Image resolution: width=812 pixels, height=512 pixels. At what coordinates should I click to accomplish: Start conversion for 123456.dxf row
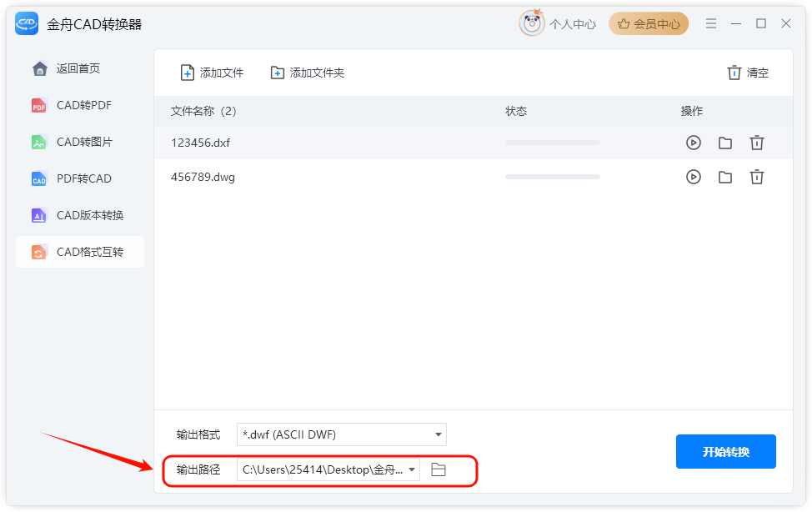(694, 143)
